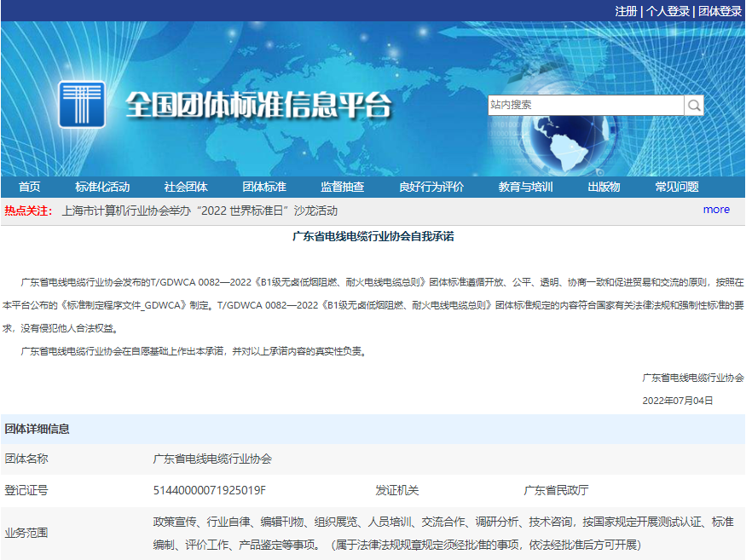
Task: Open the 良好行为评价 menu item
Action: (x=431, y=187)
